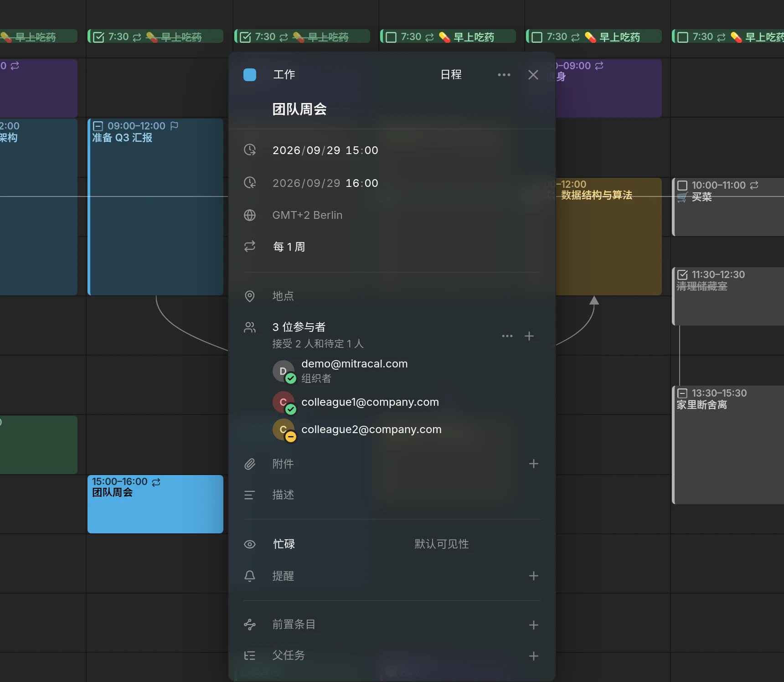Image resolution: width=784 pixels, height=682 pixels.
Task: Toggle checkbox on 准备 Q3 汇报 task
Action: coord(98,126)
